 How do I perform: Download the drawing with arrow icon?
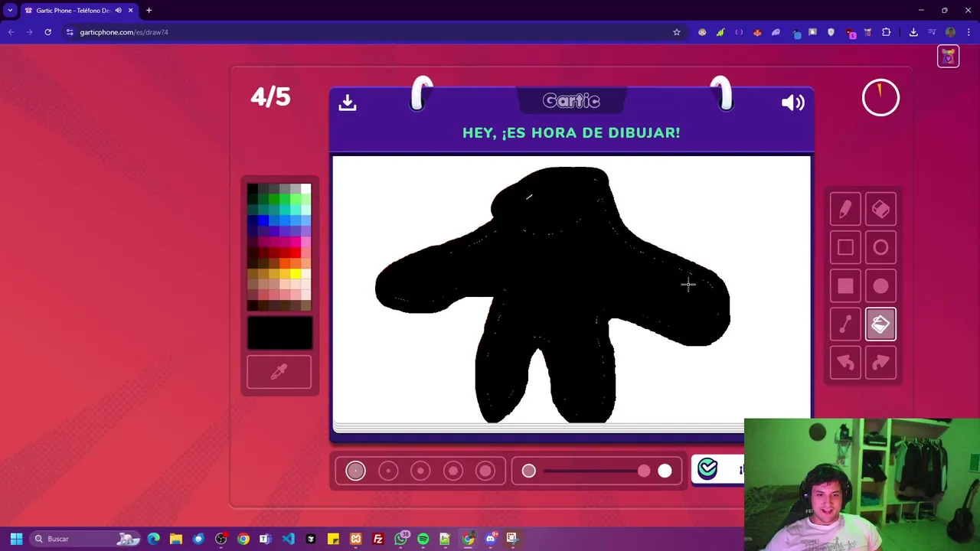[x=348, y=103]
